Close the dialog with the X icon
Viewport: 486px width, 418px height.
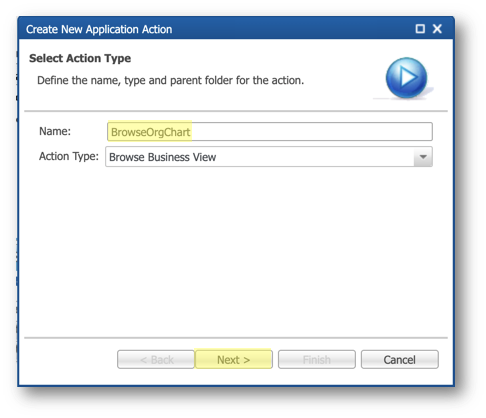437,29
